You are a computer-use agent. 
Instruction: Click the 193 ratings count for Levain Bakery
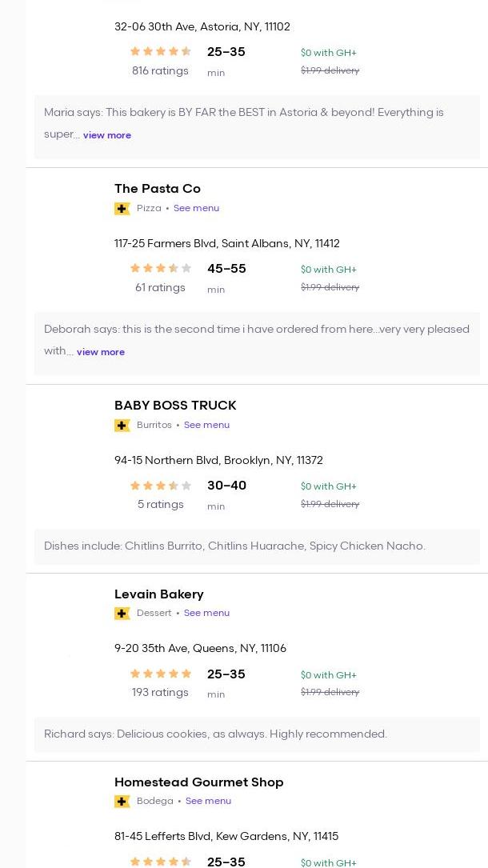160,693
